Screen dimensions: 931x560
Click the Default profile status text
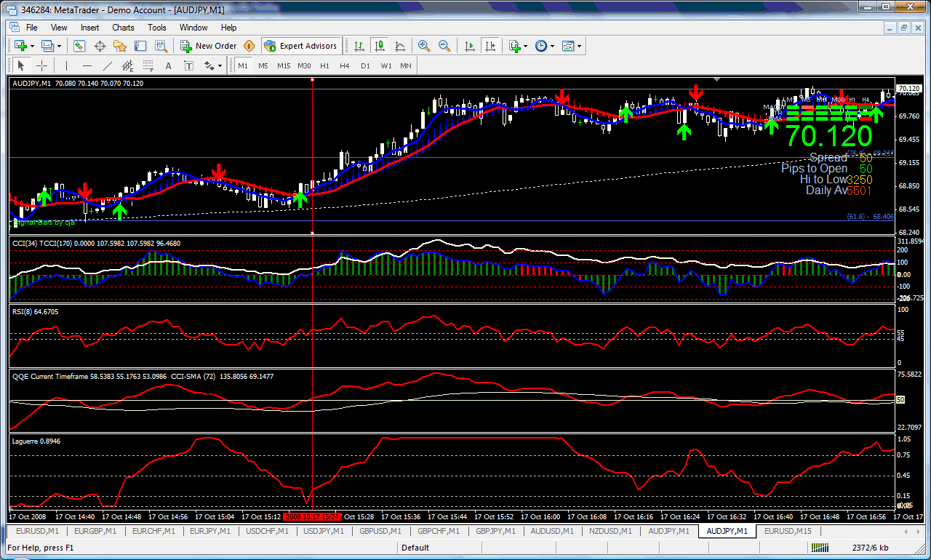click(x=415, y=548)
